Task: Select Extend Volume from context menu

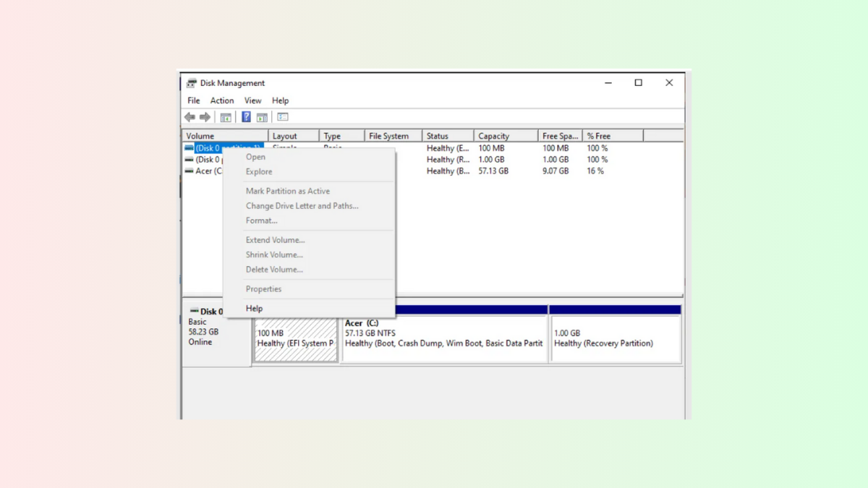Action: tap(275, 239)
